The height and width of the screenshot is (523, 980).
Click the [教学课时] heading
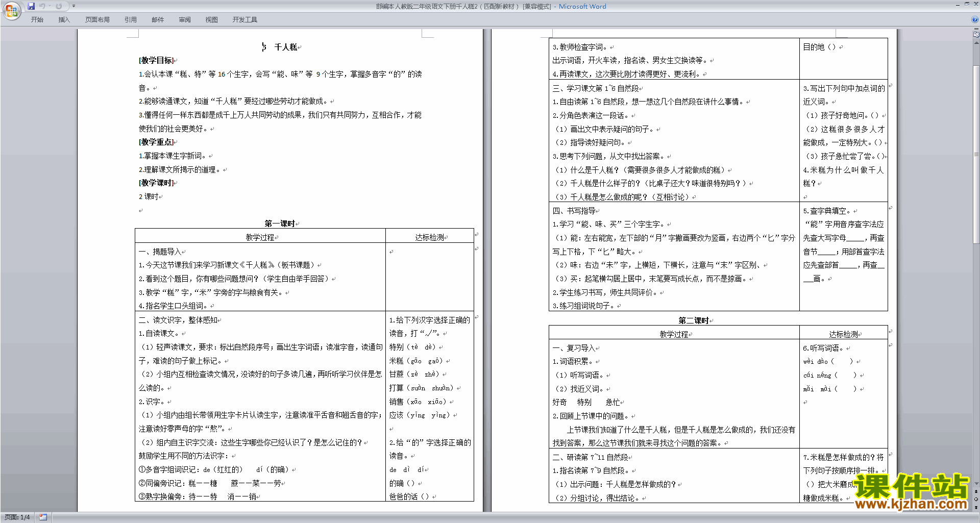pos(156,183)
